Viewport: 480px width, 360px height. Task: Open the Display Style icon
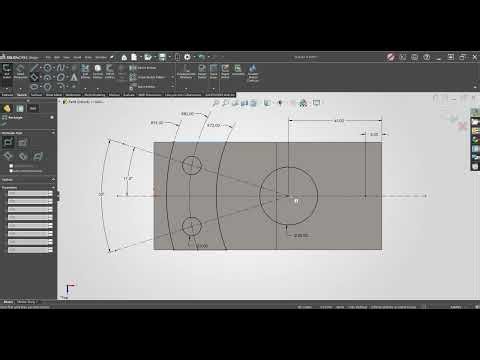(x=267, y=103)
